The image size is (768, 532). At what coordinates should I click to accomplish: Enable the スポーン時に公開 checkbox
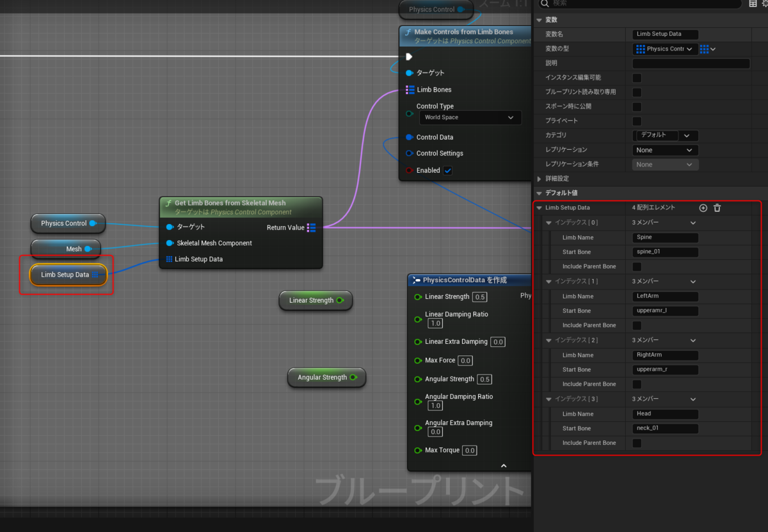637,106
